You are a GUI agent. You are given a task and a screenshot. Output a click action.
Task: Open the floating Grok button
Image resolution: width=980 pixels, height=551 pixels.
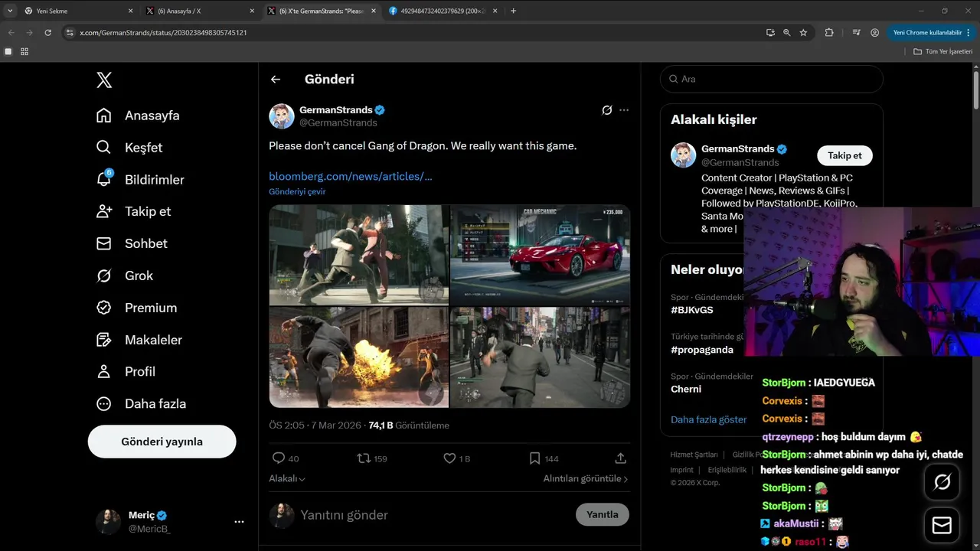click(942, 482)
